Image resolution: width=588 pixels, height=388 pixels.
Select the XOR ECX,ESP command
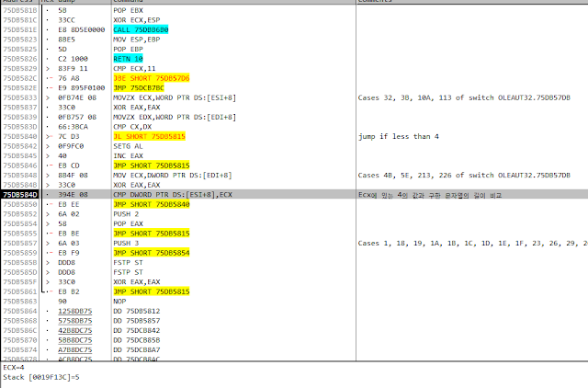(x=137, y=20)
